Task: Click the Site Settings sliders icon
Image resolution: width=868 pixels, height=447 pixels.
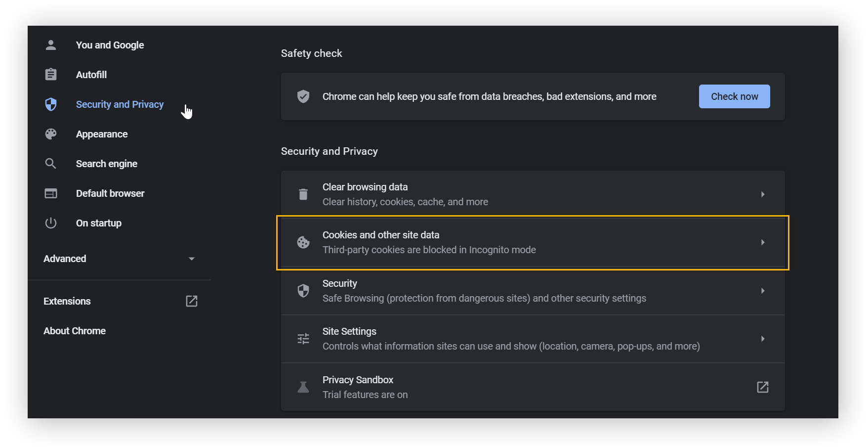Action: 303,338
